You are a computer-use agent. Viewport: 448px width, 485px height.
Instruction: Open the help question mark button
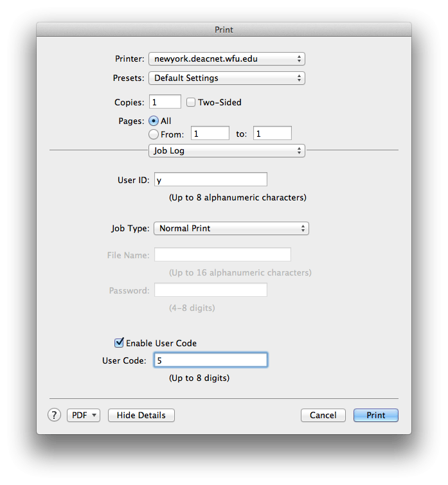click(x=54, y=415)
